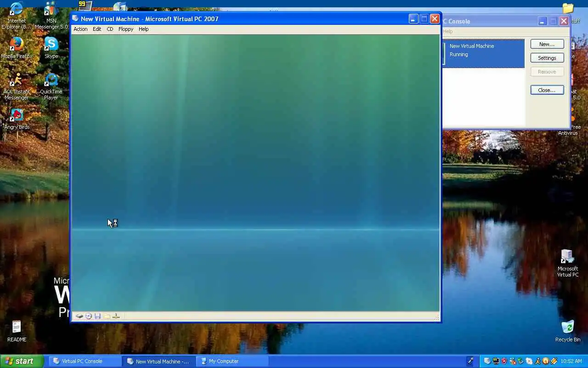This screenshot has height=368, width=588.
Task: Select New Virtual Machine entry in Console list
Action: 484,54
